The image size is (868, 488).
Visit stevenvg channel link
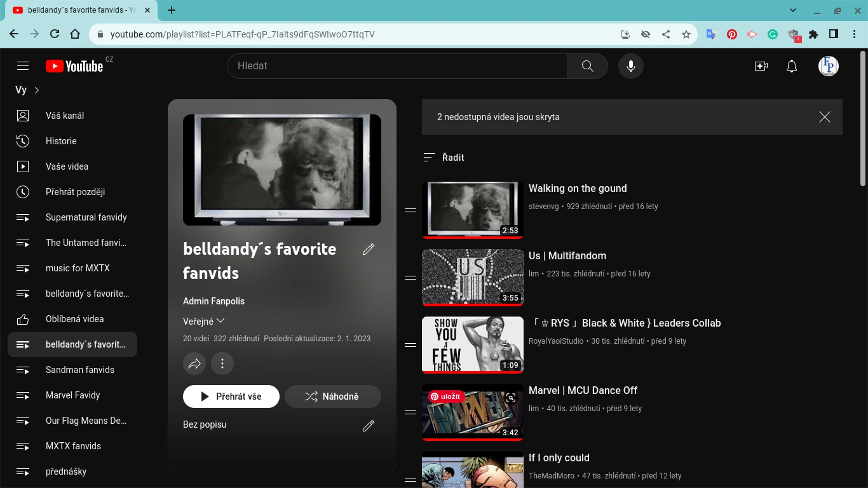tap(545, 207)
